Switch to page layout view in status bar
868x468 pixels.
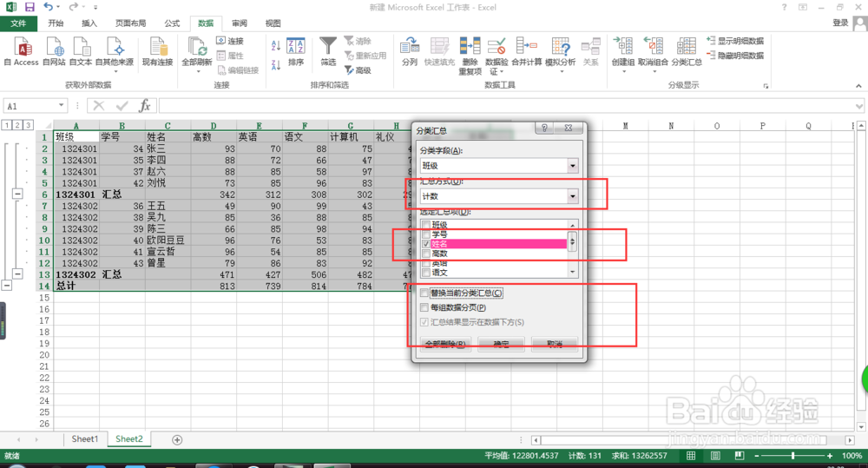tap(715, 456)
